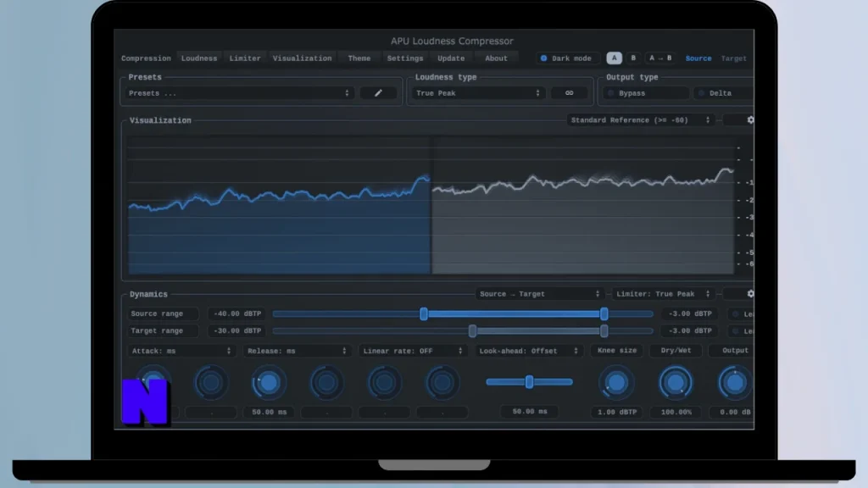Click source range -3.00 dBTP maximum field

tap(690, 313)
